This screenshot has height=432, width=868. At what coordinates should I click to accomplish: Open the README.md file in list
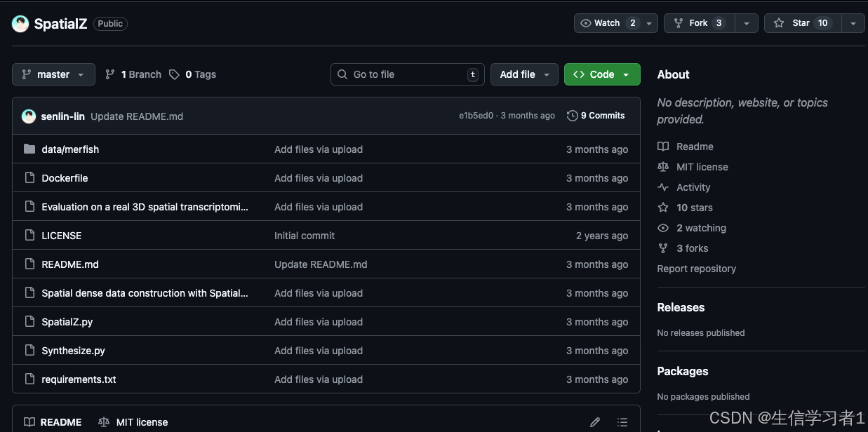(70, 264)
